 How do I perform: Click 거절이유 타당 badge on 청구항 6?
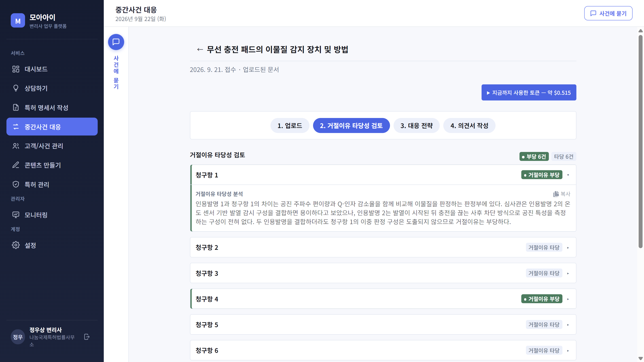tap(544, 350)
